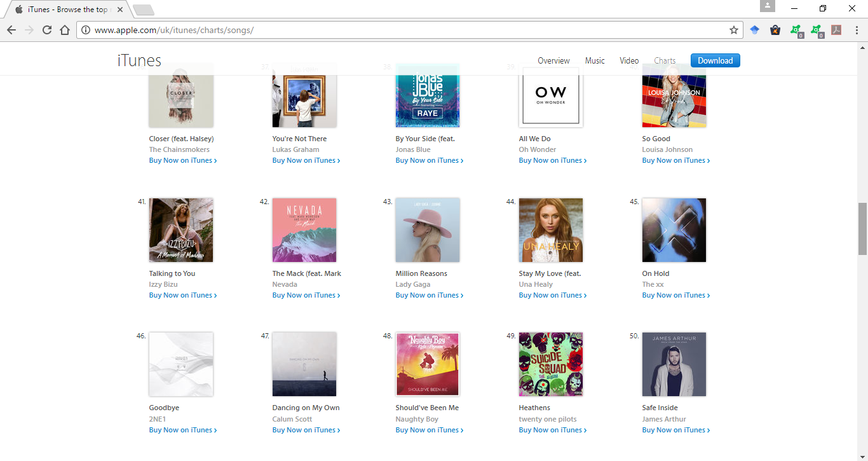Open the Music section
The width and height of the screenshot is (868, 461).
pyautogui.click(x=595, y=61)
